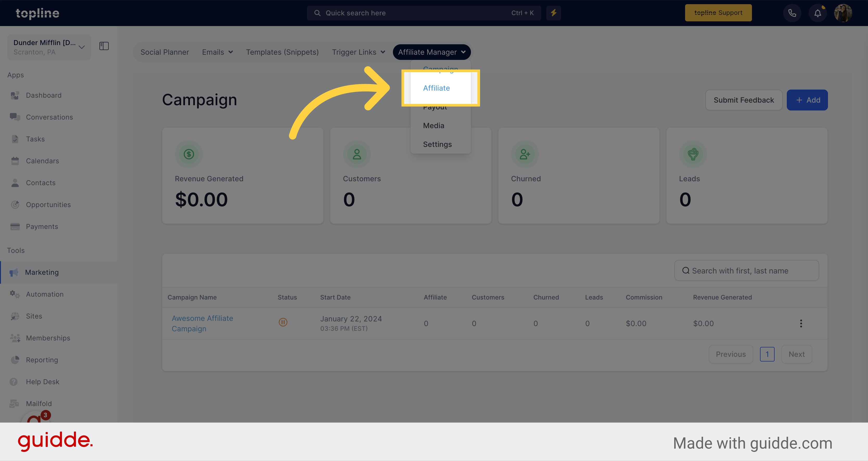Collapse the Affiliate Manager dropdown
Viewport: 868px width, 461px height.
tap(432, 52)
